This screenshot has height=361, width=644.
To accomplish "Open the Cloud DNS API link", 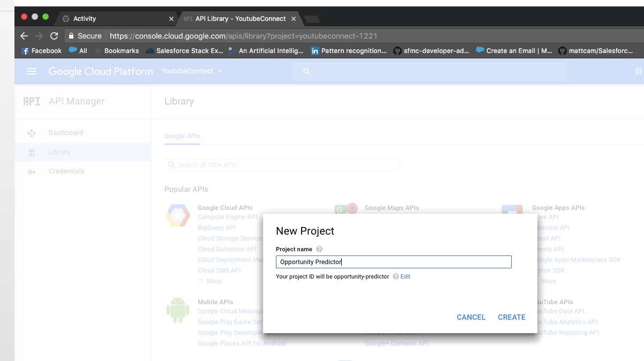I will 219,270.
